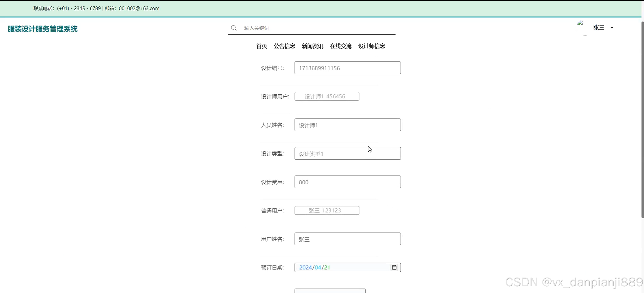Click the page vertical scrollbar

coord(642,120)
